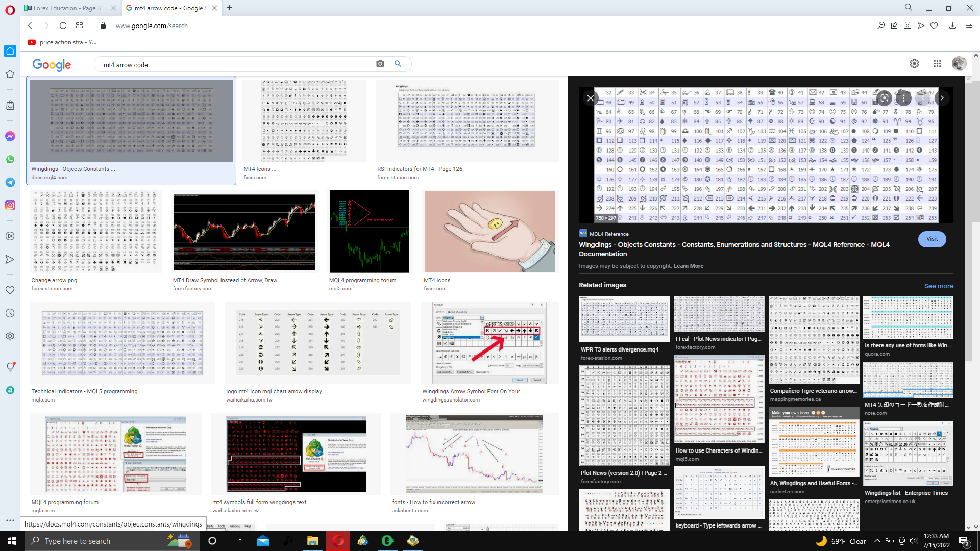
Task: Open the Google apps grid
Action: click(937, 64)
